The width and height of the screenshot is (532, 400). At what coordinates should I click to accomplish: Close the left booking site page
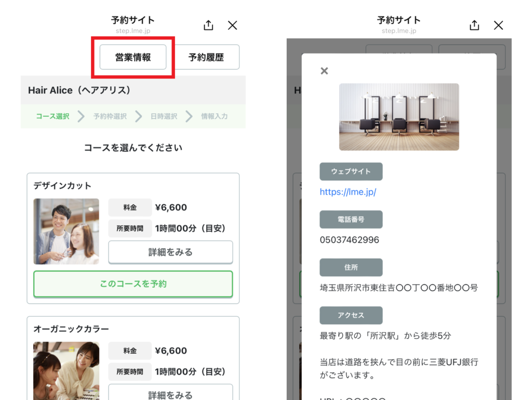click(x=232, y=25)
